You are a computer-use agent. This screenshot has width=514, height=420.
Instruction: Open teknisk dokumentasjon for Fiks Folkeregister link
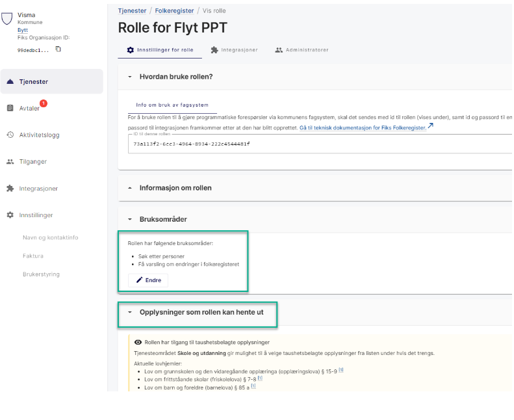[x=363, y=128]
